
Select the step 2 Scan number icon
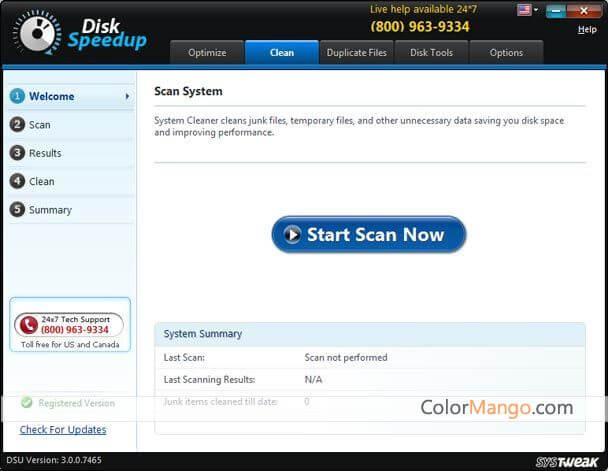coord(17,125)
